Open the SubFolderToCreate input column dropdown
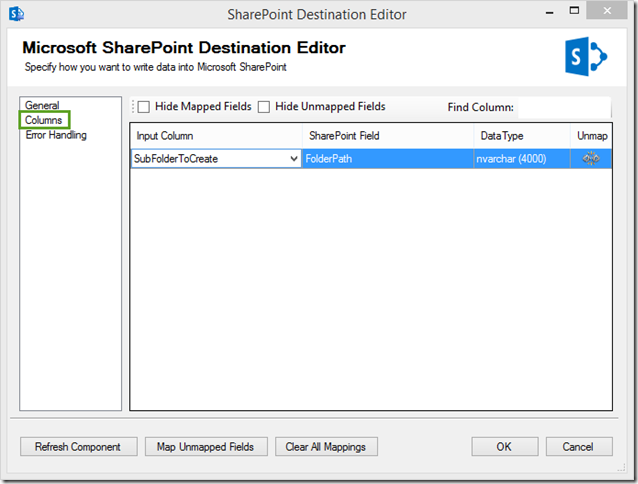 pyautogui.click(x=294, y=159)
